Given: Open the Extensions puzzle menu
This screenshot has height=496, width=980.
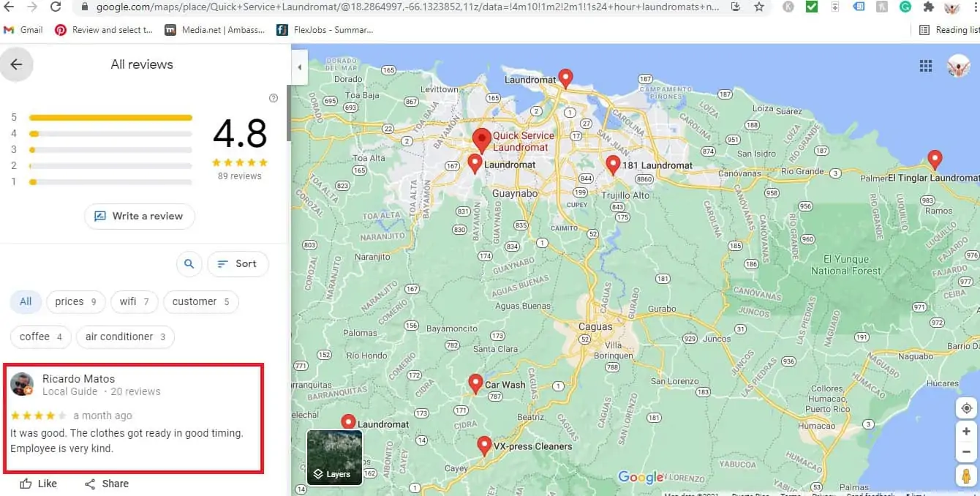Looking at the screenshot, I should [x=928, y=7].
